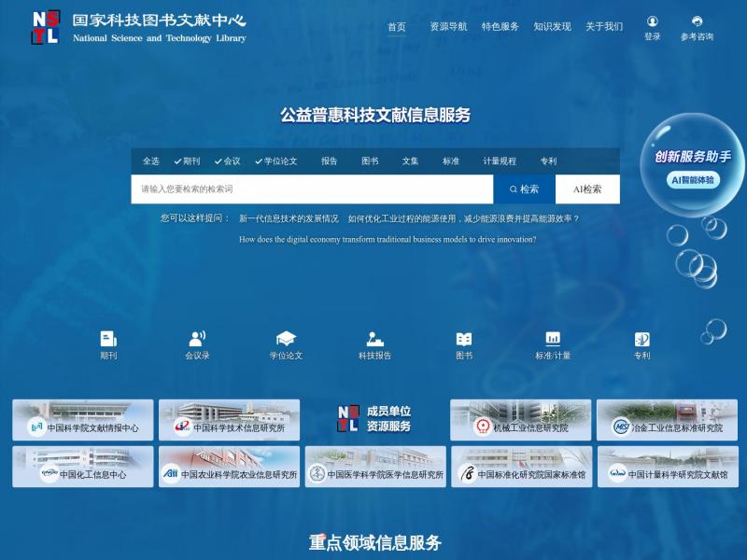This screenshot has width=747, height=560.
Task: Click the 公益普惠科技文献信息服务 heading
Action: pos(375,115)
